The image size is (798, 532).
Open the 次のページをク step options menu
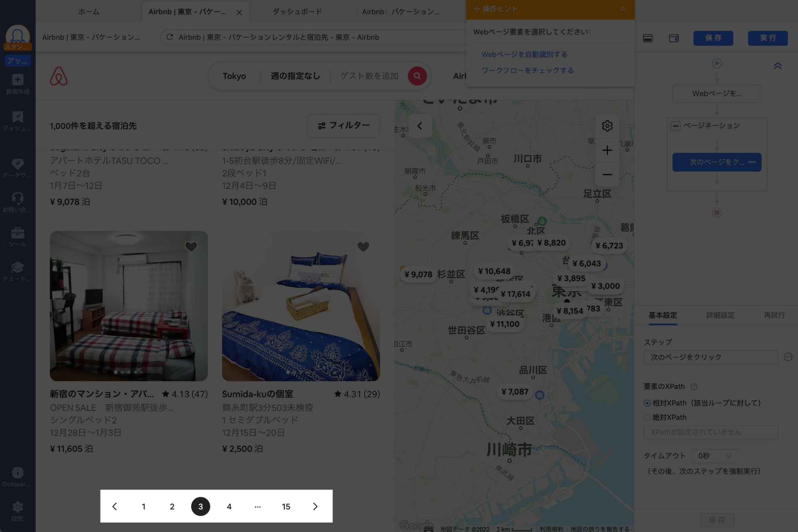pyautogui.click(x=752, y=162)
